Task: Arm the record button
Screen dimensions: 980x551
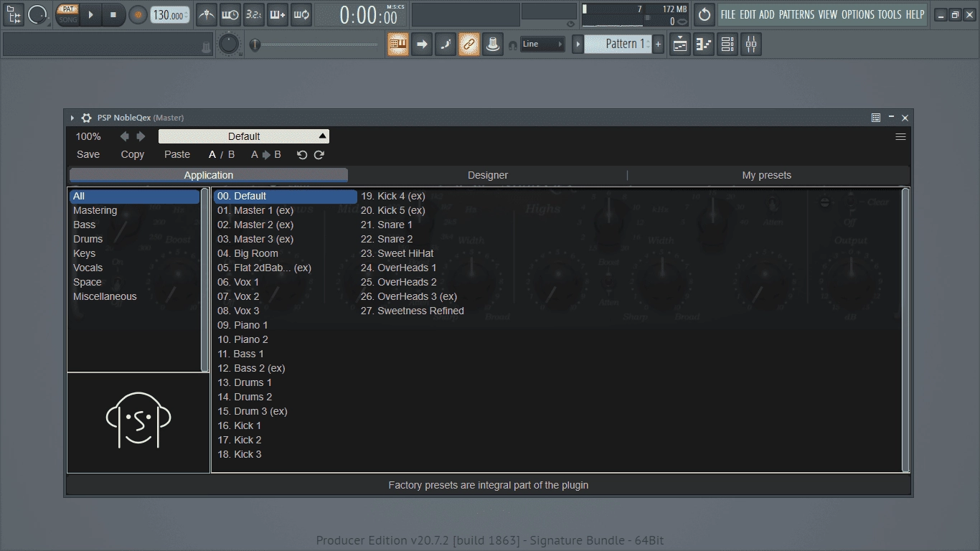Action: pyautogui.click(x=138, y=14)
